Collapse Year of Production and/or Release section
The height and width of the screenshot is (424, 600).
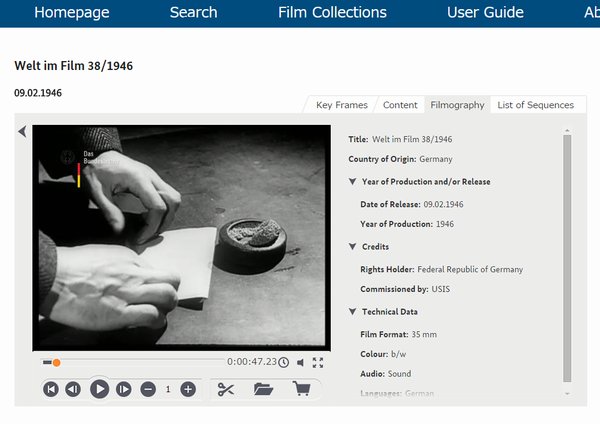tap(352, 181)
